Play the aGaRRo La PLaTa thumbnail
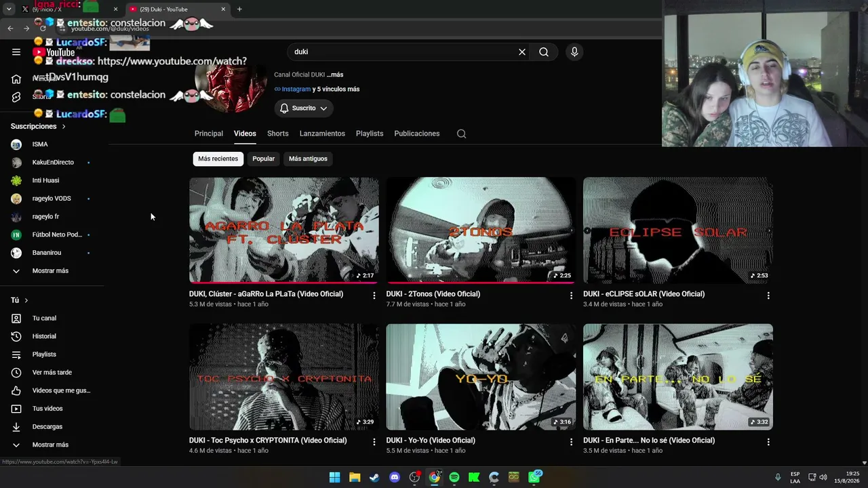868x488 pixels. click(284, 230)
